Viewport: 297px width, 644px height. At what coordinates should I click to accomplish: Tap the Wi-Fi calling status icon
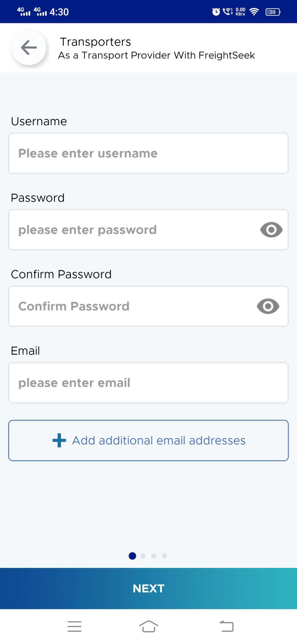(x=228, y=12)
